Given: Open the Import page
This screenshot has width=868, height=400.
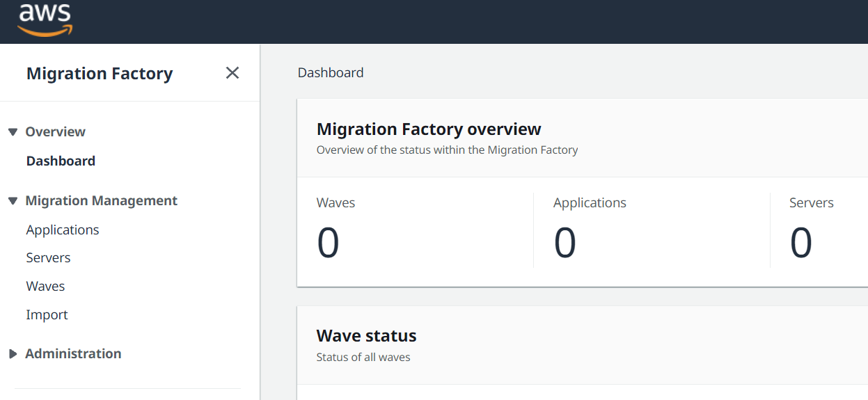Looking at the screenshot, I should (47, 314).
